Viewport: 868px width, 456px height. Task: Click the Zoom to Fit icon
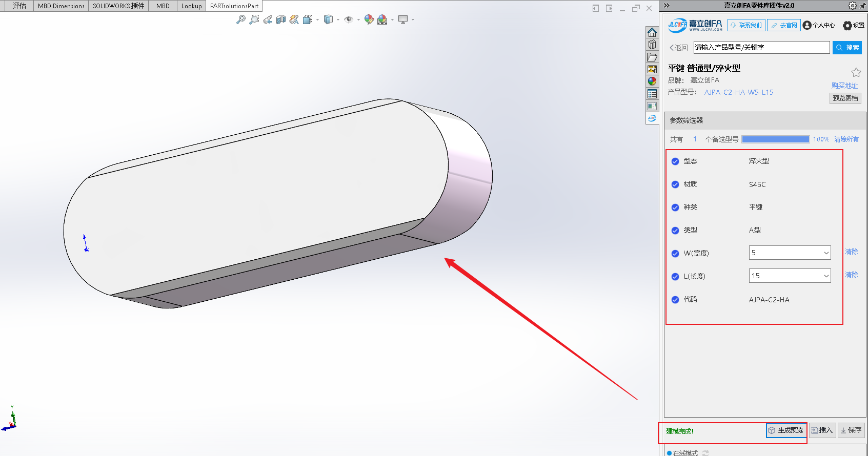240,19
